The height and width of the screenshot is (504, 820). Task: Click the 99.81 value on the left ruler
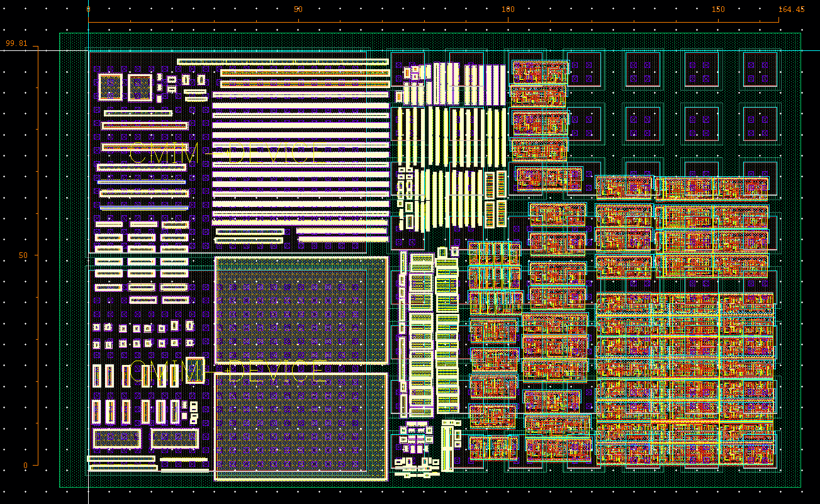pyautogui.click(x=17, y=43)
